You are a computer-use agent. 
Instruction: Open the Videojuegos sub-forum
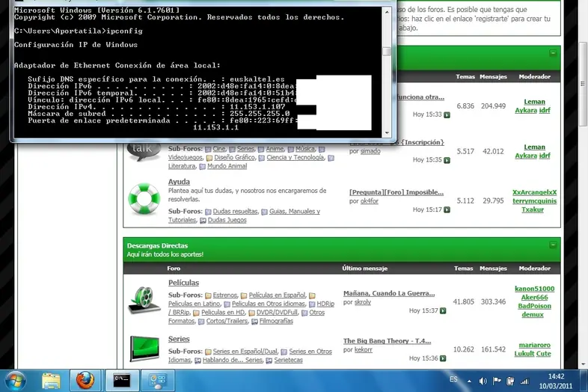186,158
